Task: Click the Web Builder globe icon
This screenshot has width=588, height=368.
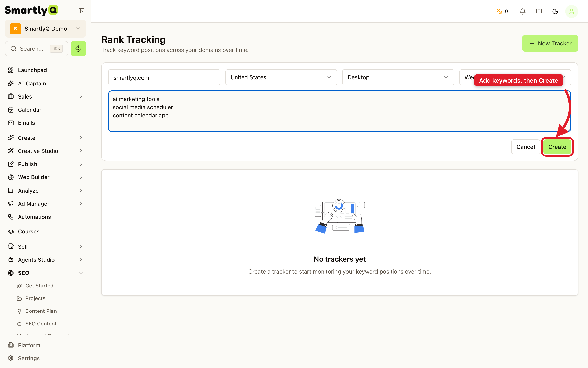Action: coord(11,177)
